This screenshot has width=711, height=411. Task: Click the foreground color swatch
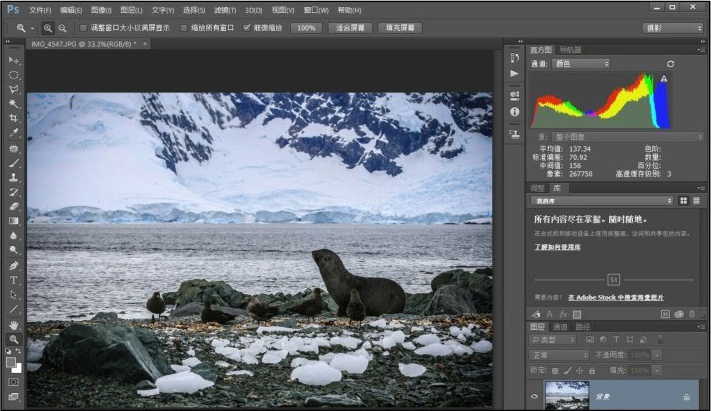[x=11, y=361]
